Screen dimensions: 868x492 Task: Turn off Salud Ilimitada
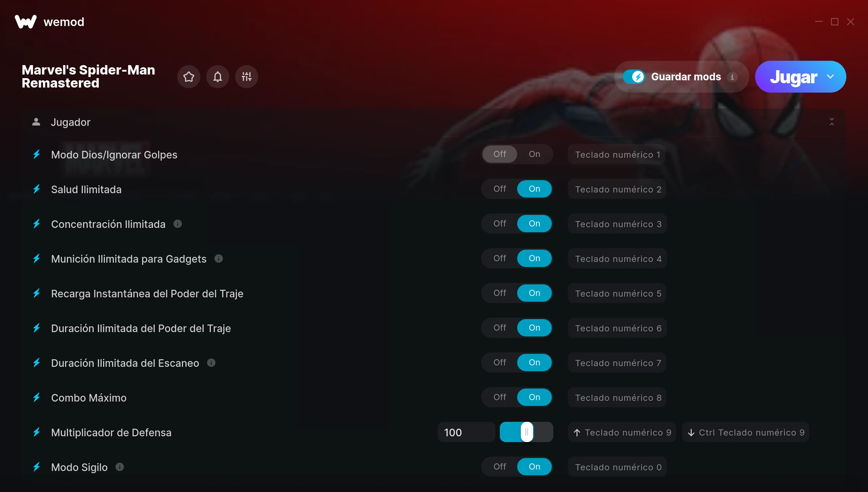pyautogui.click(x=500, y=189)
